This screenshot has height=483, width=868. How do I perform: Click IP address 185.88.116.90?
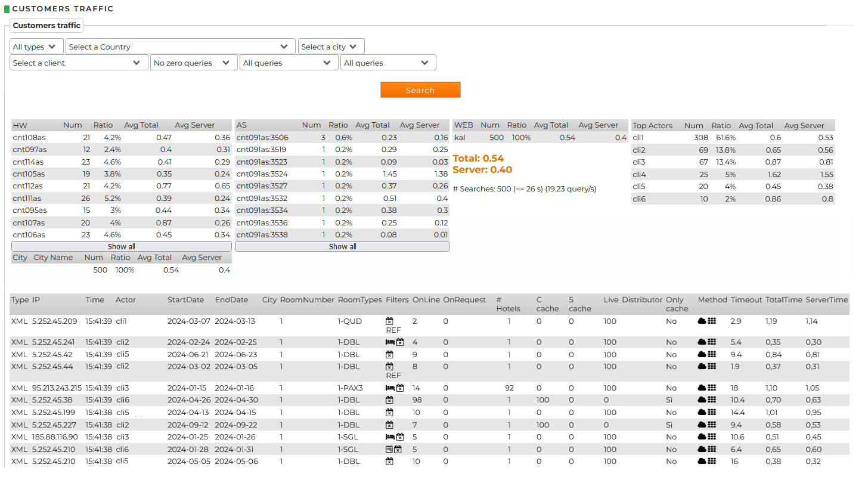coord(55,436)
